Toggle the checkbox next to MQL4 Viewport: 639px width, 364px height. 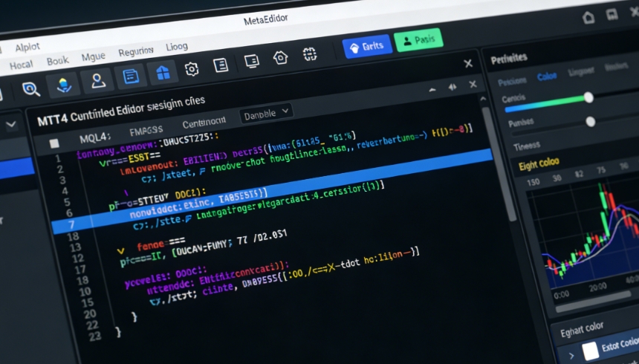coord(53,143)
